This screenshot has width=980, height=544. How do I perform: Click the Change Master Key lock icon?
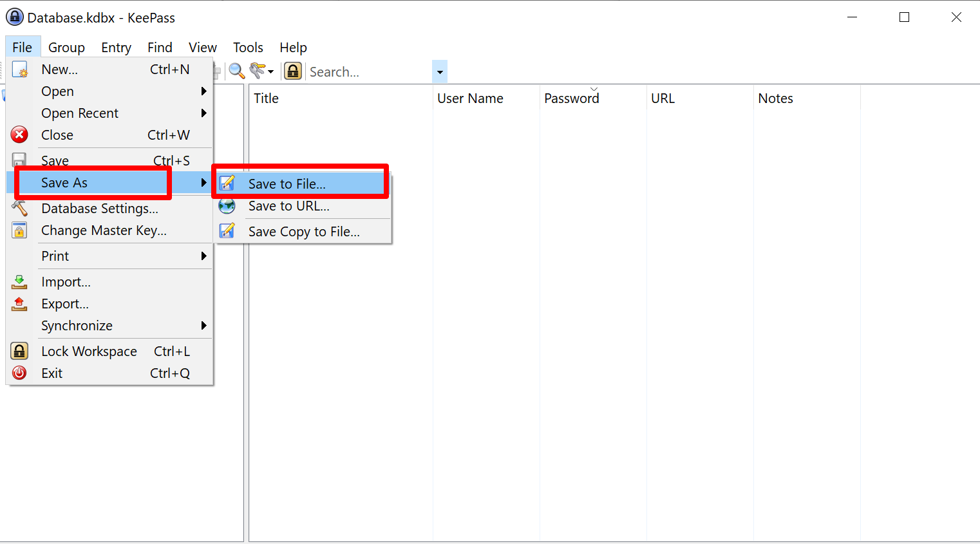pyautogui.click(x=19, y=230)
